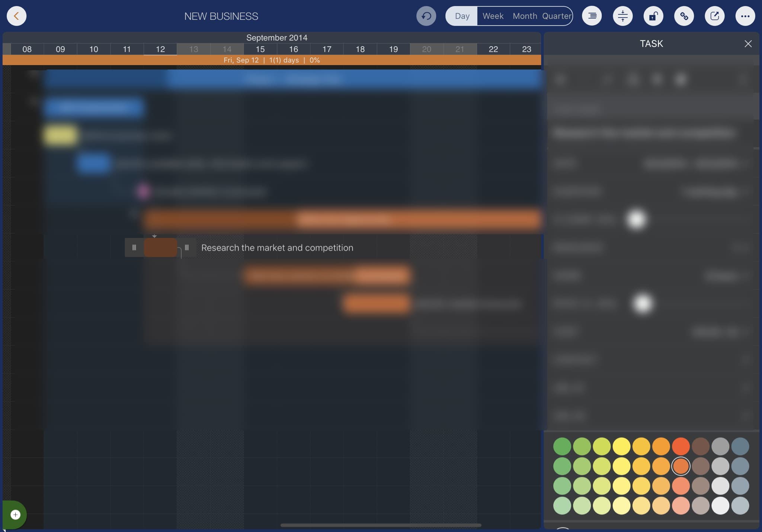Switch timeline to Week view

(493, 16)
